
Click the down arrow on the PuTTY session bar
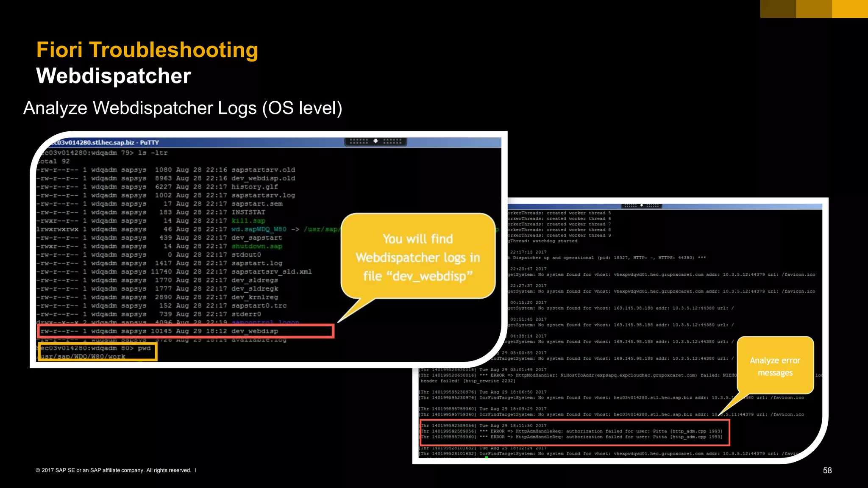(376, 141)
